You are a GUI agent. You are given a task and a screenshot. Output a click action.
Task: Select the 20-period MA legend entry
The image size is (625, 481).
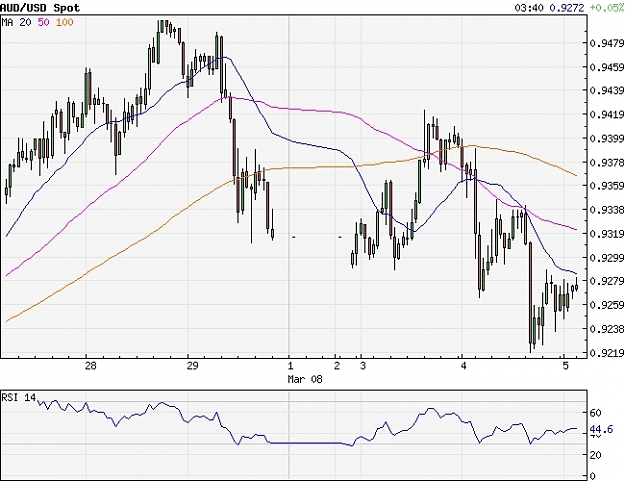tap(26, 22)
